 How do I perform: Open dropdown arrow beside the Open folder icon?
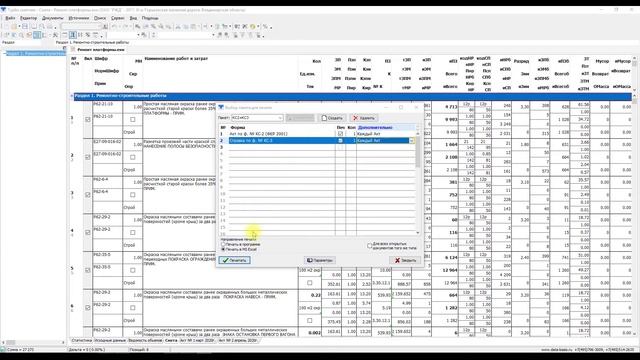click(x=19, y=27)
